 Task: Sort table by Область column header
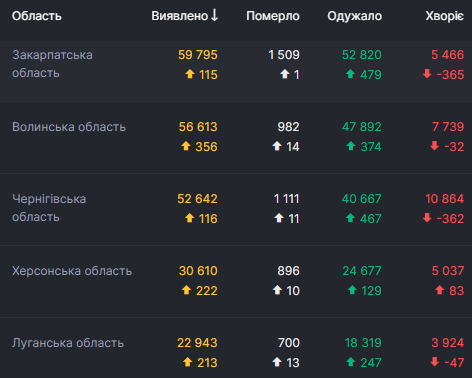(37, 16)
